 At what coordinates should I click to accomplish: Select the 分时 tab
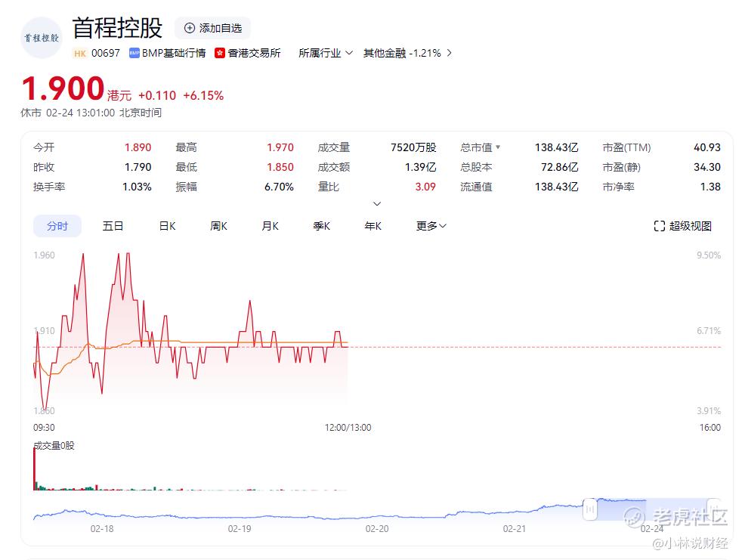(57, 226)
